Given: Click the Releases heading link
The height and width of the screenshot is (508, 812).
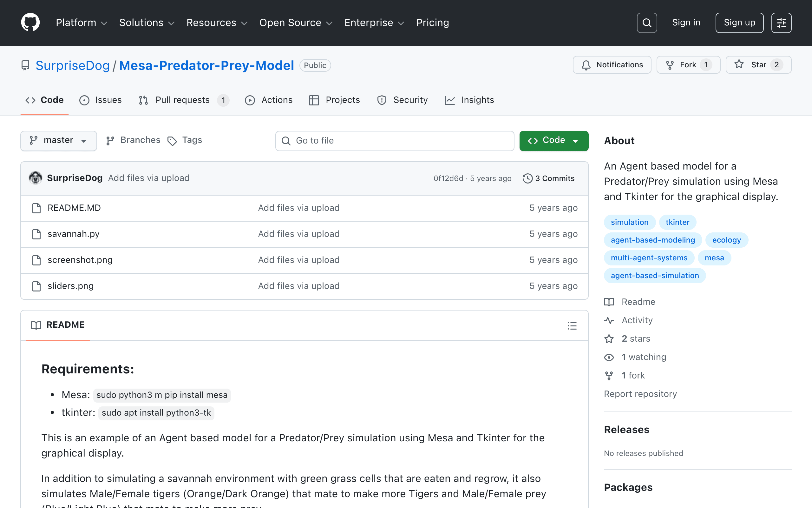Looking at the screenshot, I should pyautogui.click(x=626, y=429).
